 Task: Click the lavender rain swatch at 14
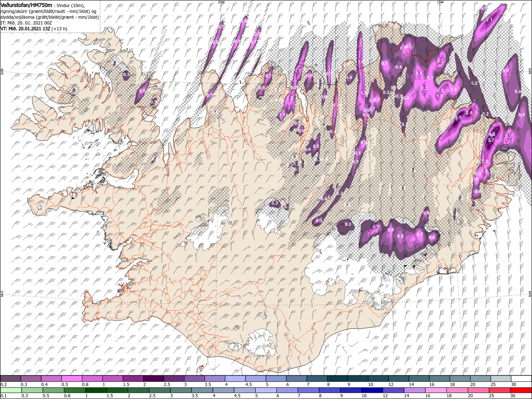415,390
